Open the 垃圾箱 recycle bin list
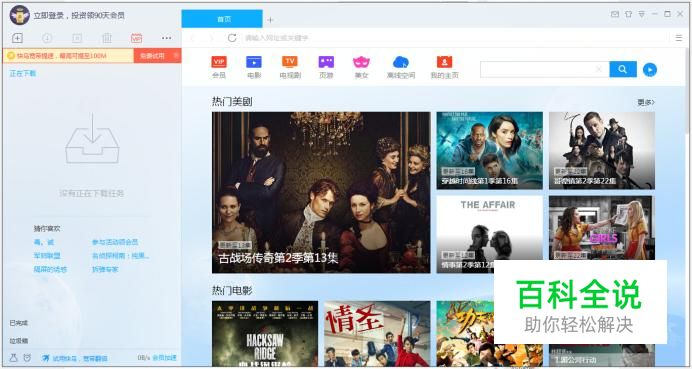The width and height of the screenshot is (692, 369). pyautogui.click(x=19, y=341)
